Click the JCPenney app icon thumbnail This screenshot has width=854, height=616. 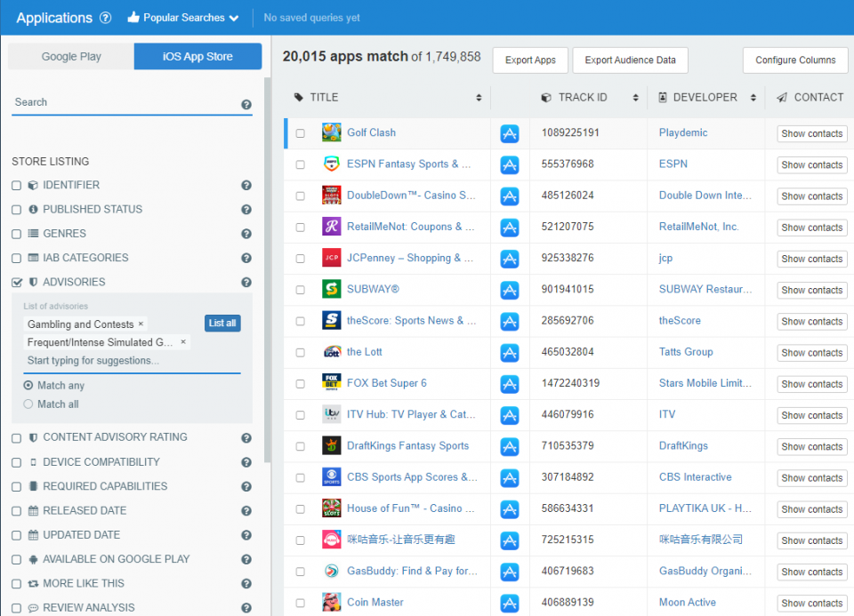point(332,258)
